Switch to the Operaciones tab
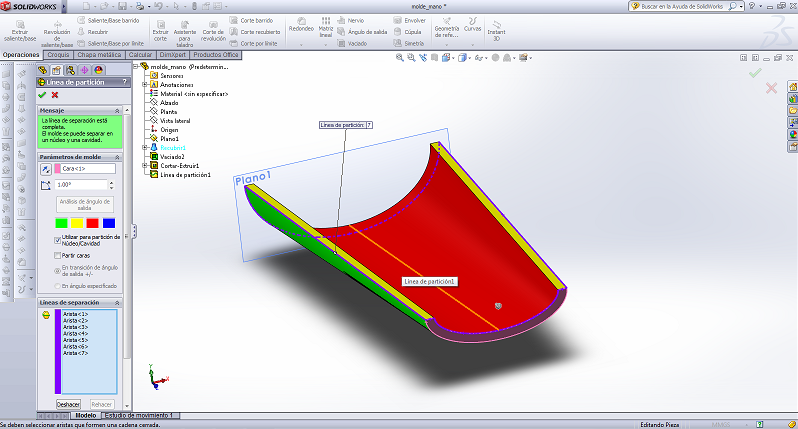 coord(21,54)
